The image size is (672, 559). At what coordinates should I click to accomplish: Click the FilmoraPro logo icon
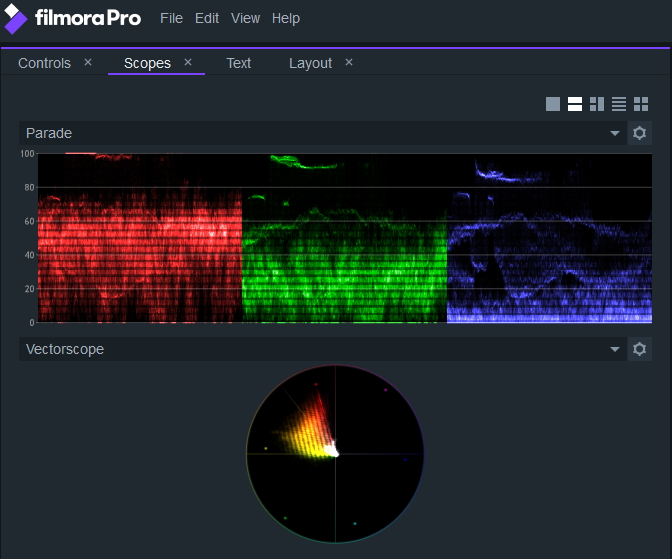pos(16,19)
